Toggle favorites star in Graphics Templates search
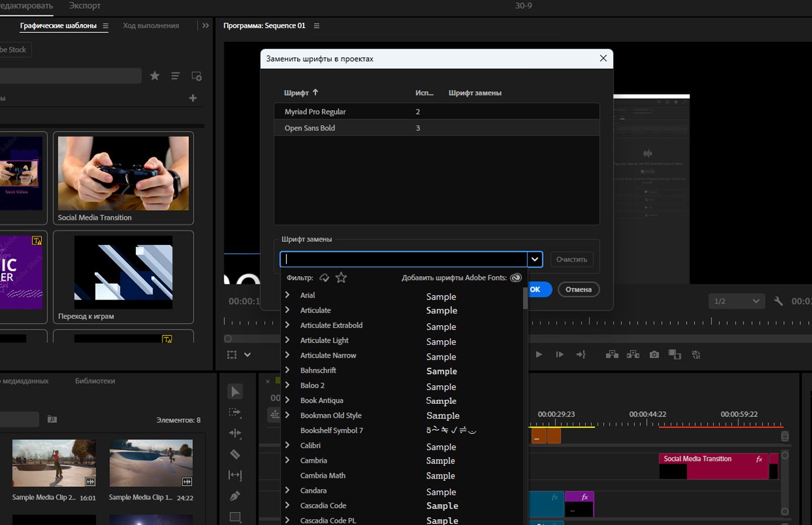Viewport: 812px width, 525px height. coord(155,76)
